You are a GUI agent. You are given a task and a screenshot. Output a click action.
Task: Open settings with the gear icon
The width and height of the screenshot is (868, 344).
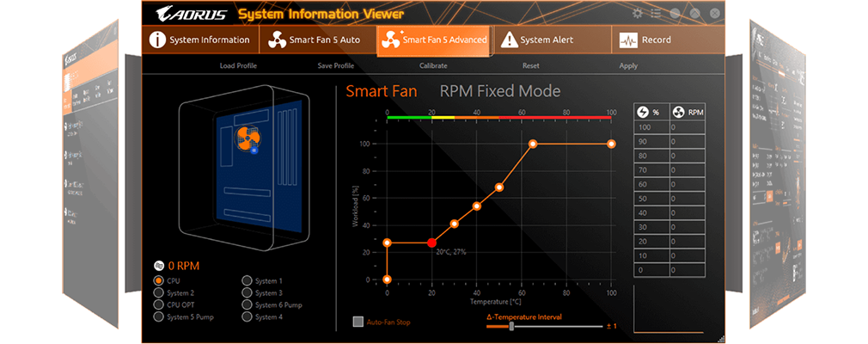click(638, 13)
